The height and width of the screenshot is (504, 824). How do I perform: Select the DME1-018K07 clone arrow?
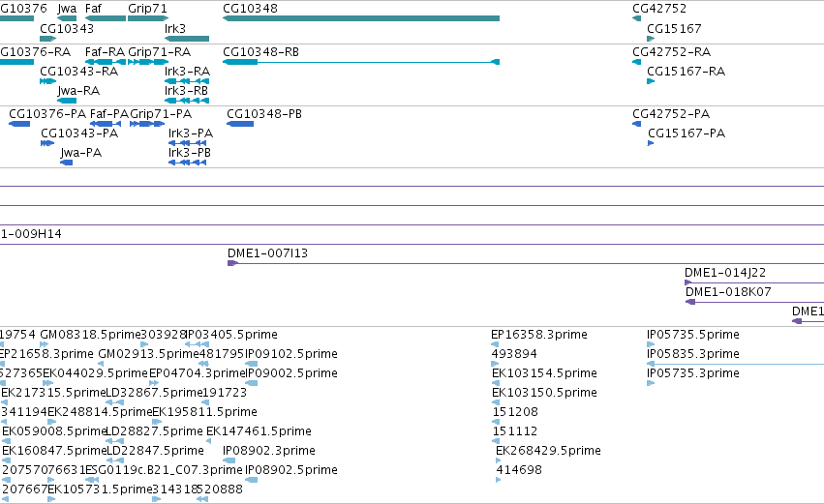click(690, 302)
